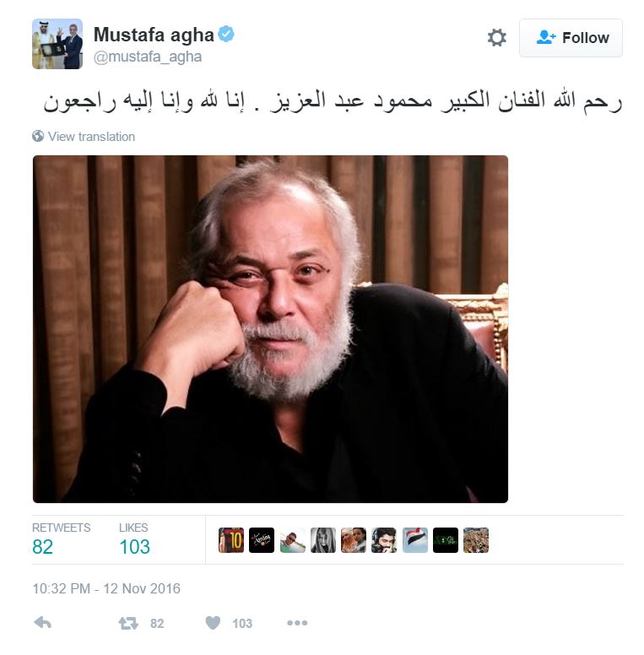The width and height of the screenshot is (644, 655).
Task: Open Mustafa agha's profile avatar
Action: 57,43
